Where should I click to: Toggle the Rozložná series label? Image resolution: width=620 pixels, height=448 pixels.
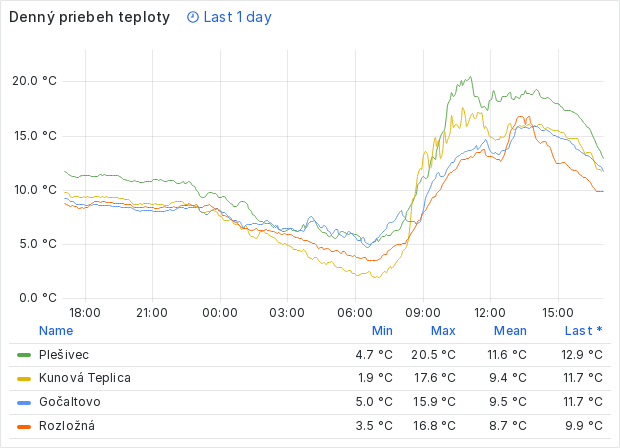(67, 426)
